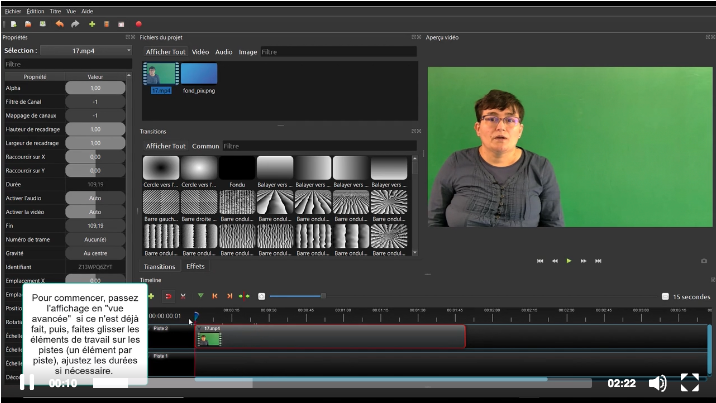This screenshot has height=403, width=716.
Task: Select the 17.mp4 thumbnail in project files
Action: coord(161,74)
